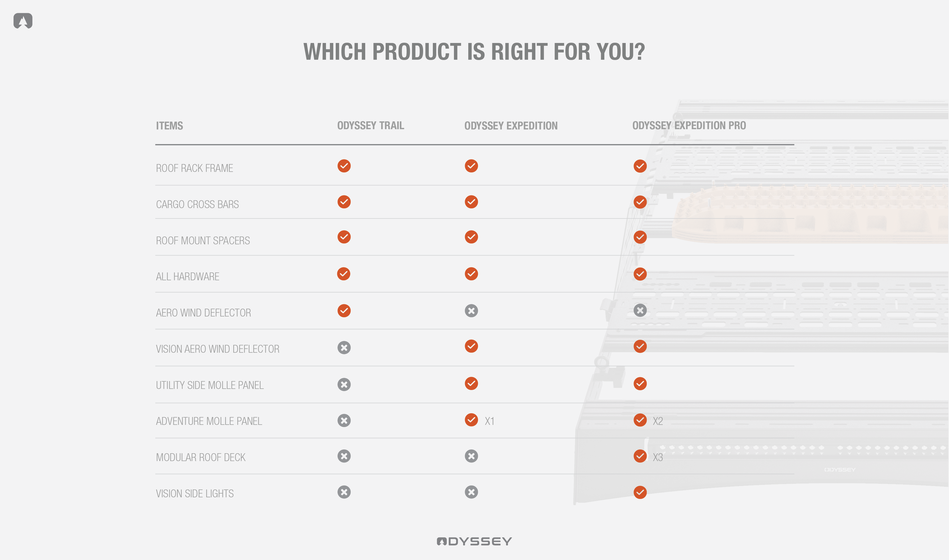Click Vision Side Lights checkmark under Expedition Pro
The image size is (949, 560).
(x=640, y=492)
